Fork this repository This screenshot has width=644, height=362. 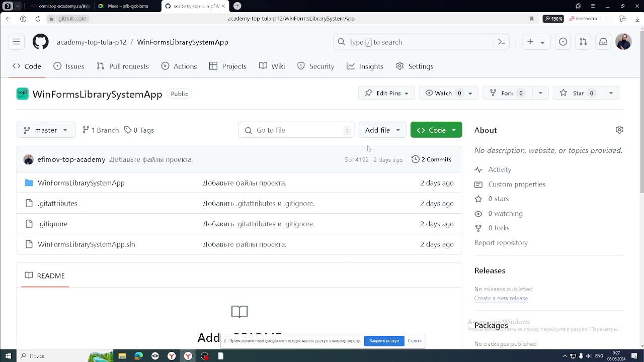[x=507, y=93]
